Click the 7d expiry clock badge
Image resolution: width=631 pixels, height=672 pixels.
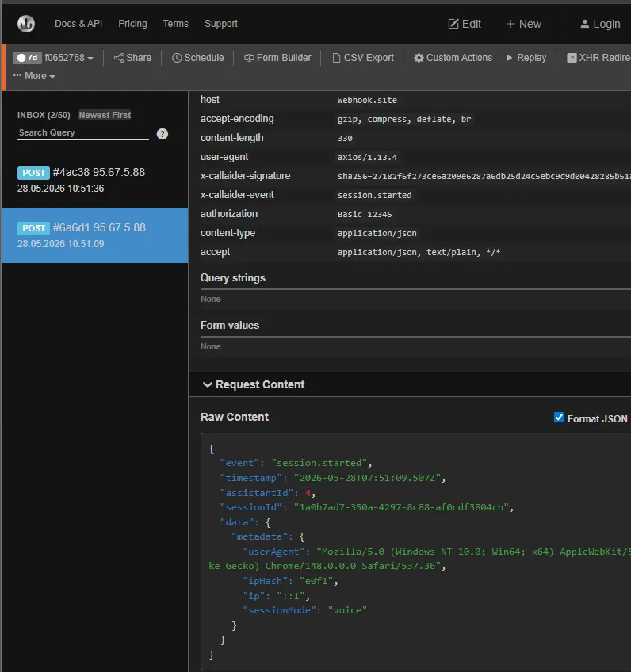[x=27, y=58]
